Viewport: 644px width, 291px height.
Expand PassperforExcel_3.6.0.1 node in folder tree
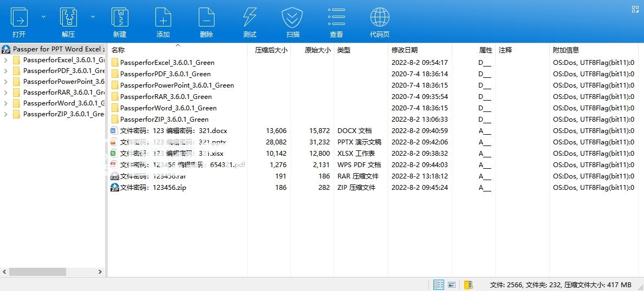5,60
